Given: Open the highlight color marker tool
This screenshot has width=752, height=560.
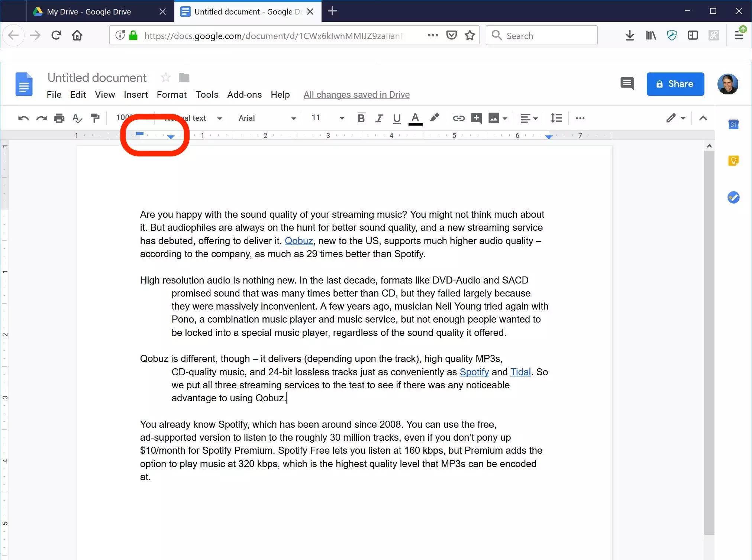Looking at the screenshot, I should point(434,118).
